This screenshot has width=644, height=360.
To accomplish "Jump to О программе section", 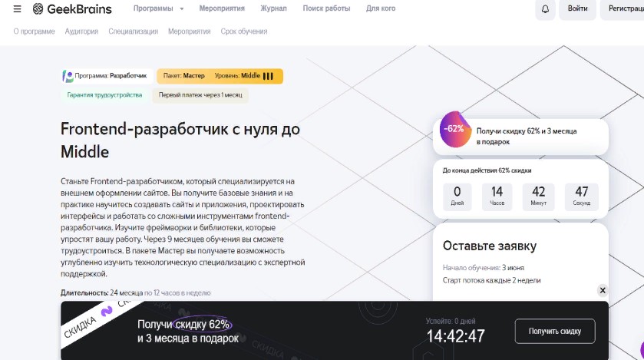I will [x=34, y=31].
